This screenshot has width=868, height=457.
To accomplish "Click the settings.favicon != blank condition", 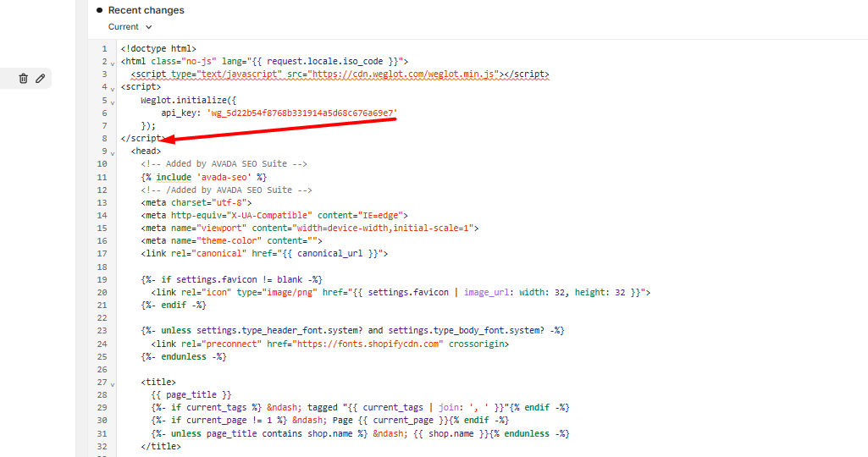I will click(x=231, y=279).
